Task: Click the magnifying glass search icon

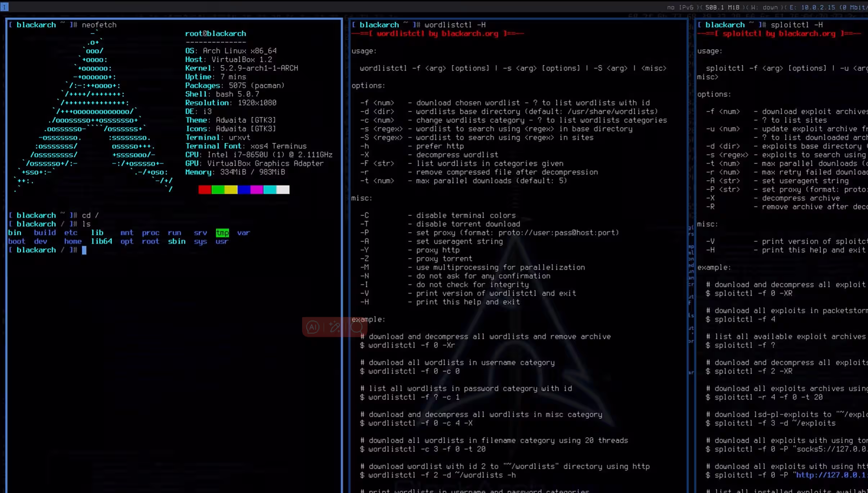Action: point(357,327)
